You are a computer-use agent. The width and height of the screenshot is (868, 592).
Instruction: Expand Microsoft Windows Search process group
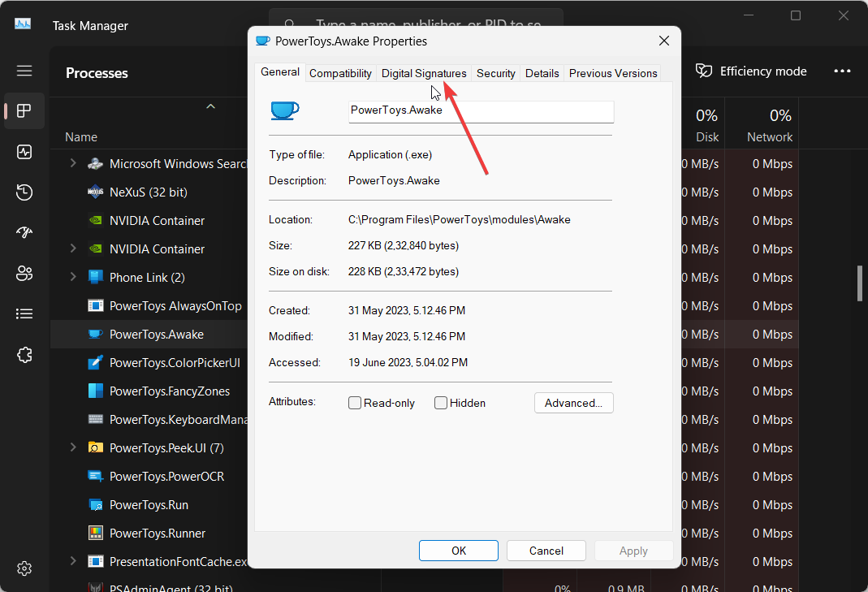click(x=72, y=163)
